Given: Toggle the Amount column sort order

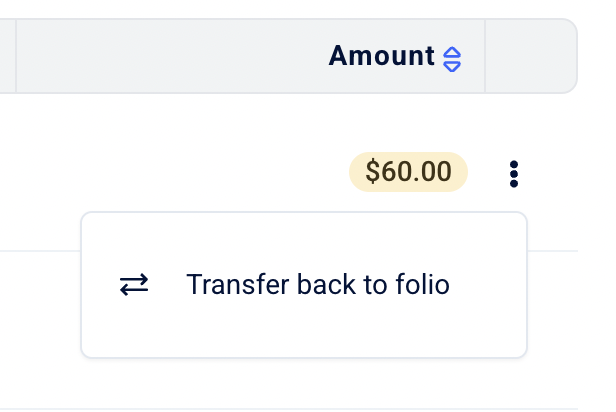Looking at the screenshot, I should (x=452, y=58).
